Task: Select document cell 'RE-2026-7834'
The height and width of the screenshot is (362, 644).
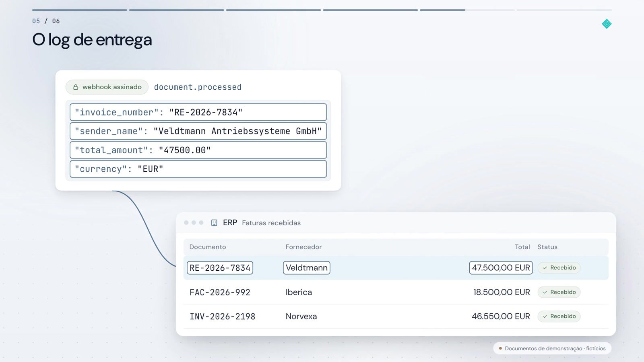Action: click(220, 268)
